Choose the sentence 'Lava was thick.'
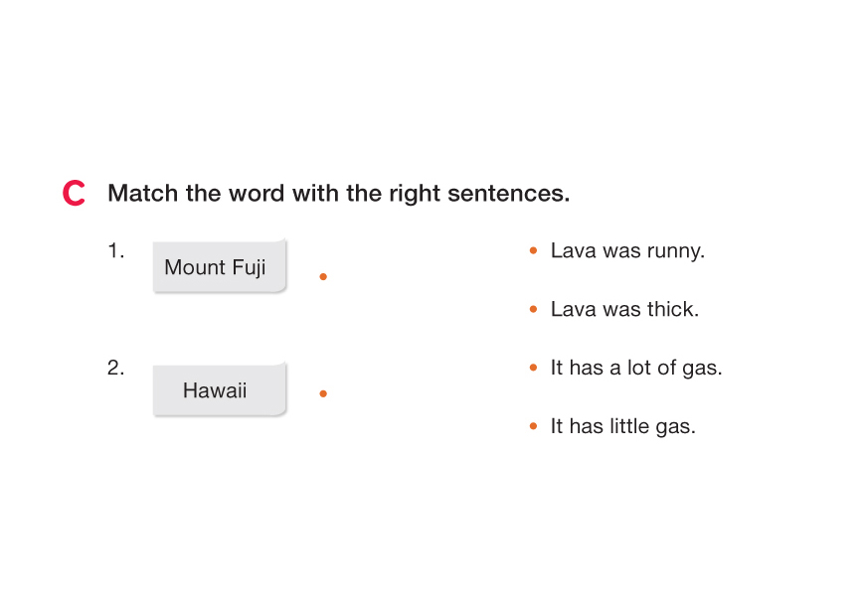The image size is (868, 608). coord(624,310)
